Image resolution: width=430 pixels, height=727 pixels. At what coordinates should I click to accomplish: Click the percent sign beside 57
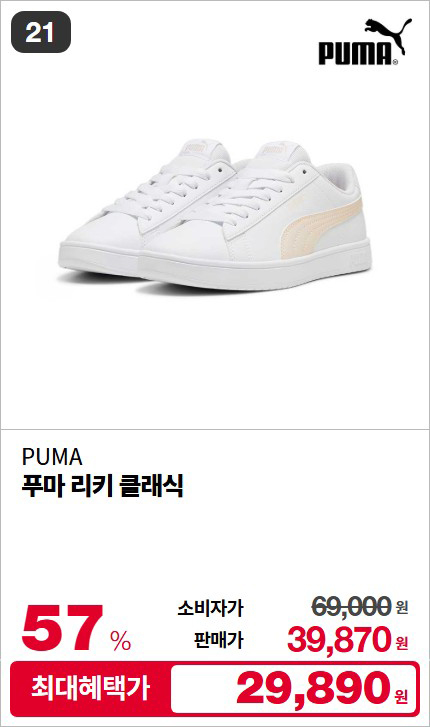pos(121,640)
